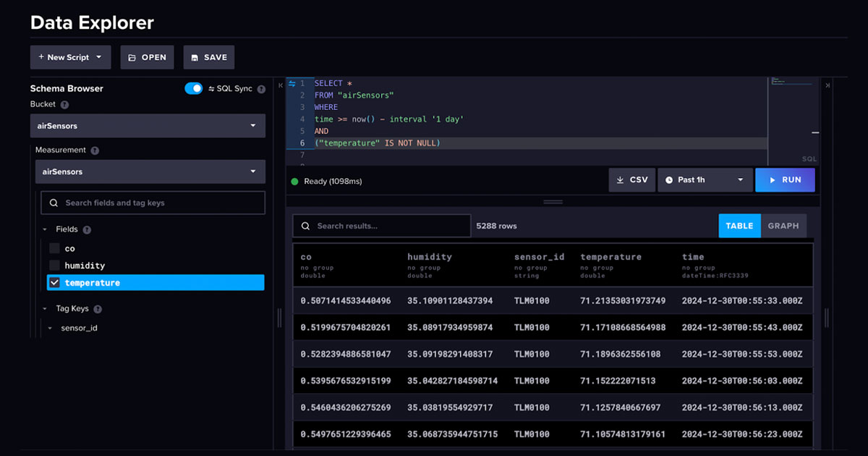Select the TABLE view tab
The width and height of the screenshot is (868, 456).
click(739, 225)
